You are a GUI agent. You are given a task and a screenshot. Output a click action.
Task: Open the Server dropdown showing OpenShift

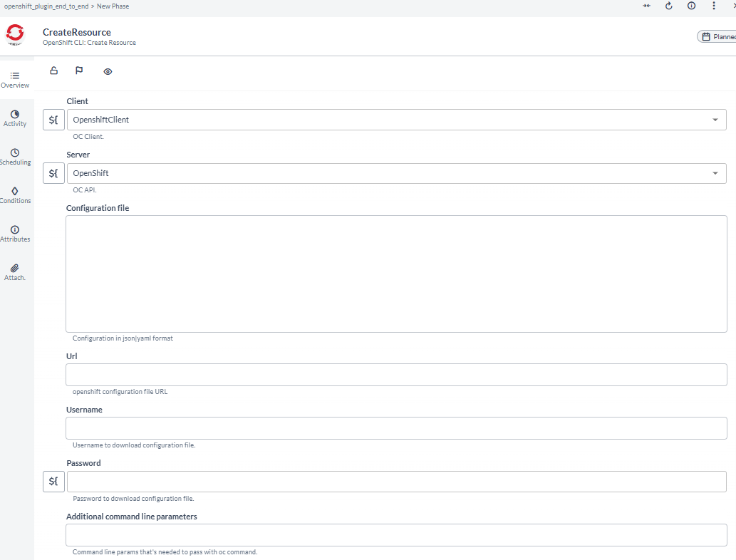(x=397, y=173)
